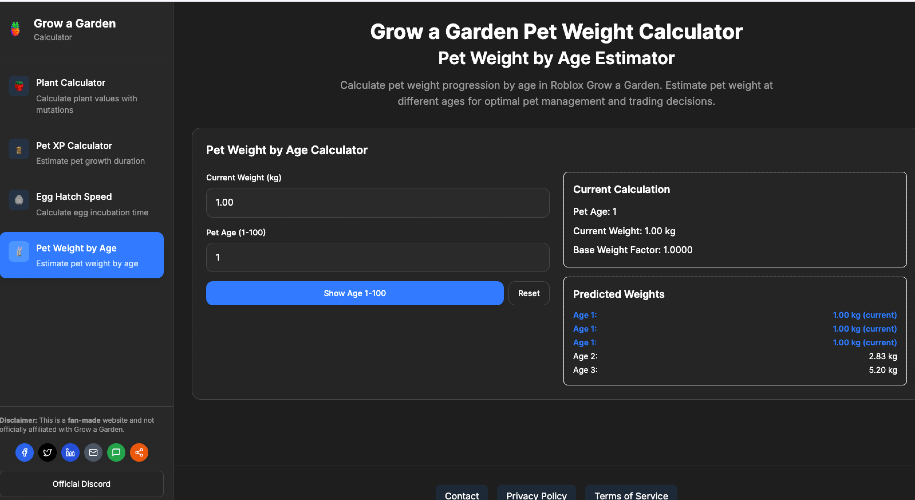Open the Plant Calculator via its icon
The image size is (915, 500).
(x=19, y=86)
